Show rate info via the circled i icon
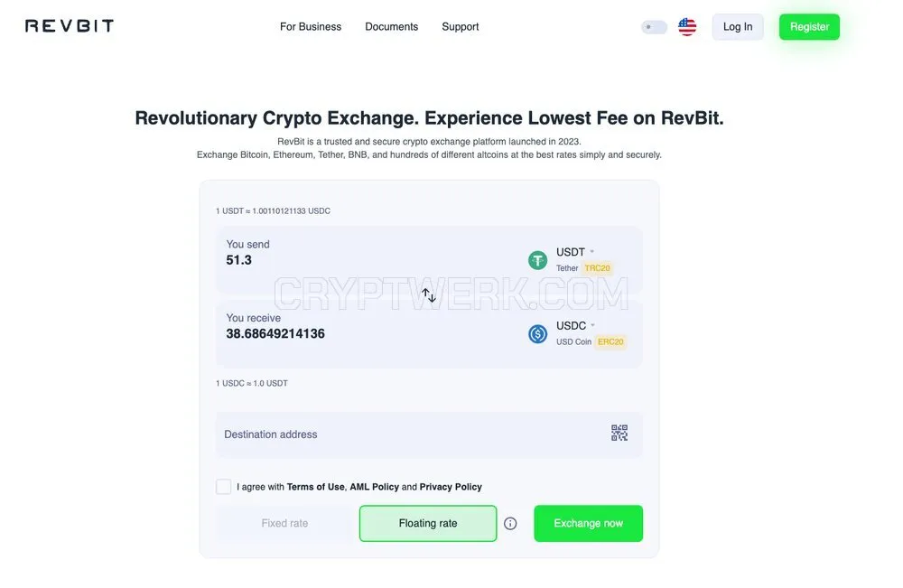Viewport: 903px width, 588px height. [510, 524]
